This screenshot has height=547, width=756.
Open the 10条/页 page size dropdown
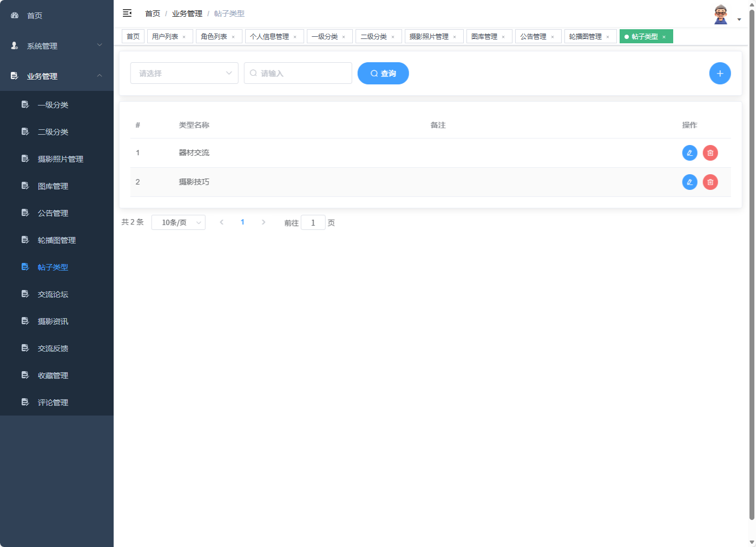(179, 222)
